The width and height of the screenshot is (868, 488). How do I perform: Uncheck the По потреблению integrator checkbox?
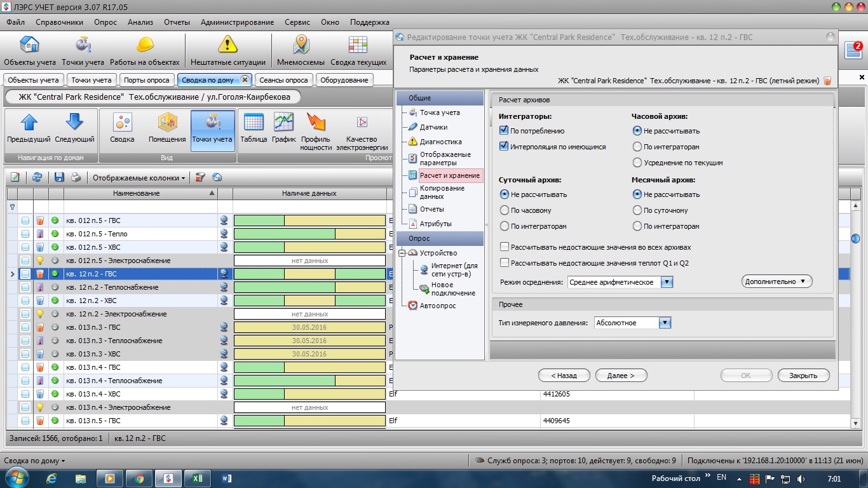[x=505, y=131]
